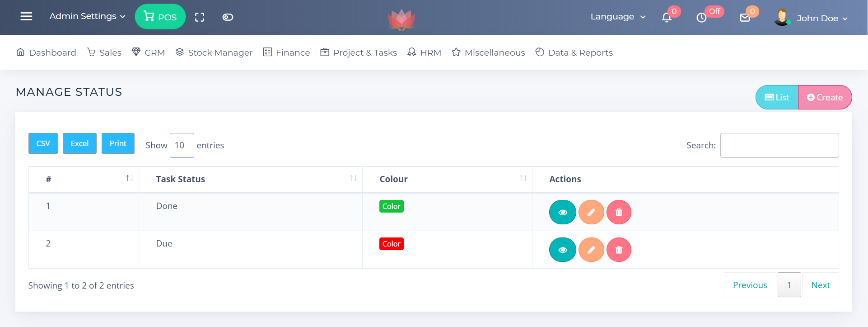Click the Create button
This screenshot has height=327, width=868.
(x=825, y=97)
